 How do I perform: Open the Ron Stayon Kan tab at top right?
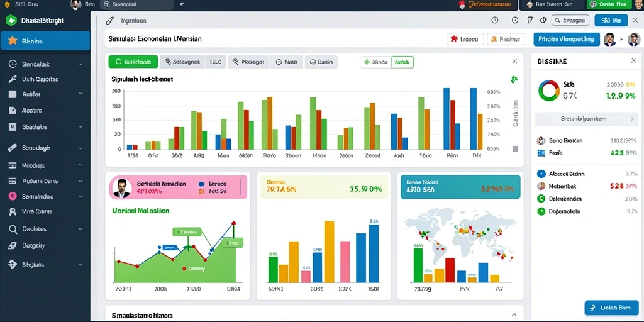(x=551, y=4)
